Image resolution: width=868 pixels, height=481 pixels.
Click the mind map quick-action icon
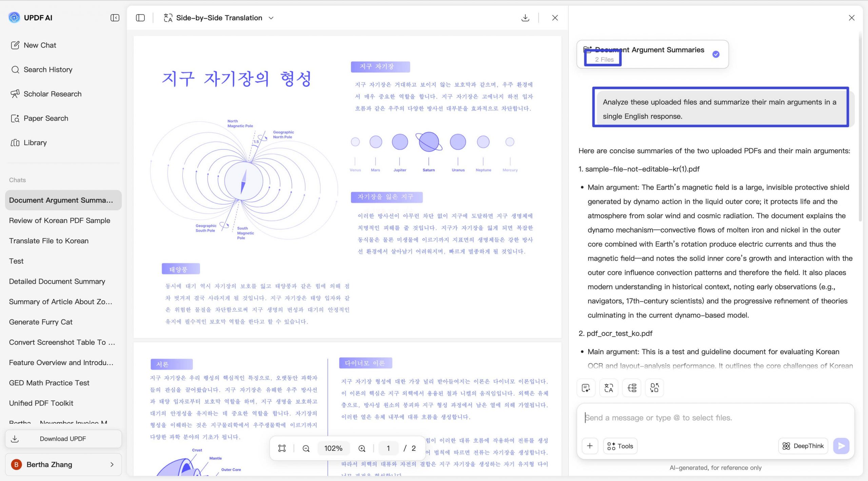632,388
